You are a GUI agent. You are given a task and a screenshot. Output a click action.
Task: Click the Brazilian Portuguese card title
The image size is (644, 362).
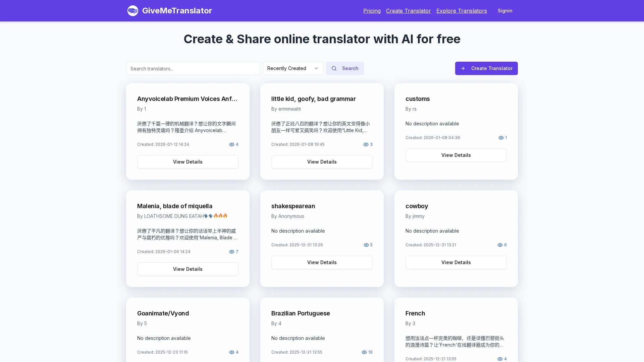301,313
